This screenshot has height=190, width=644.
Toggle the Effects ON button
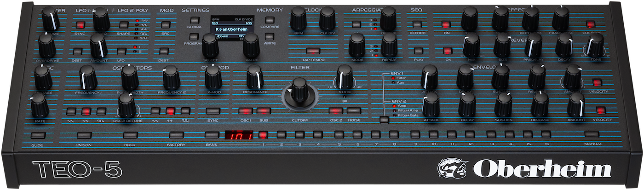tap(446, 24)
